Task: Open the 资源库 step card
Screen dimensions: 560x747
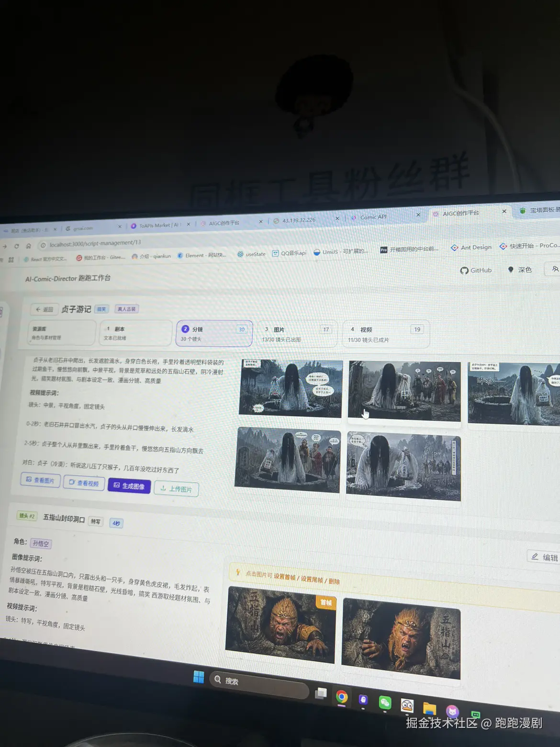Action: [x=61, y=333]
